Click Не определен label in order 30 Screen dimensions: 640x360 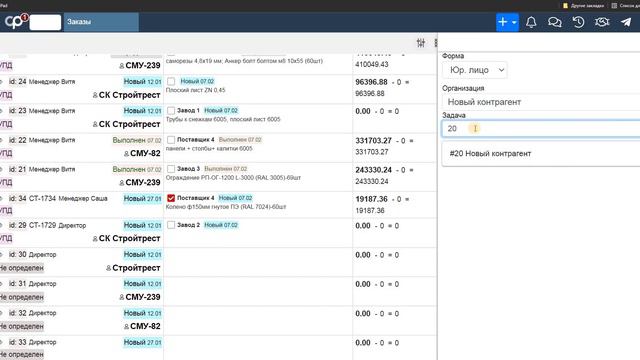point(22,268)
